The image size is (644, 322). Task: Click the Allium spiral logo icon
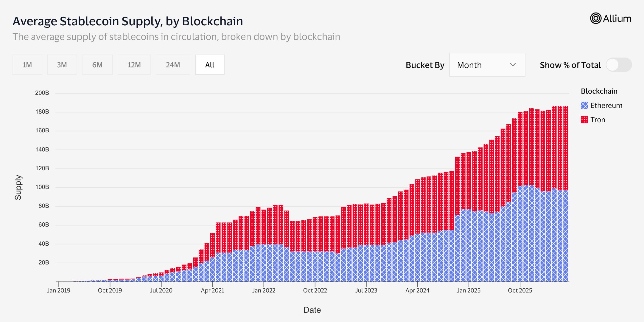[x=596, y=18]
